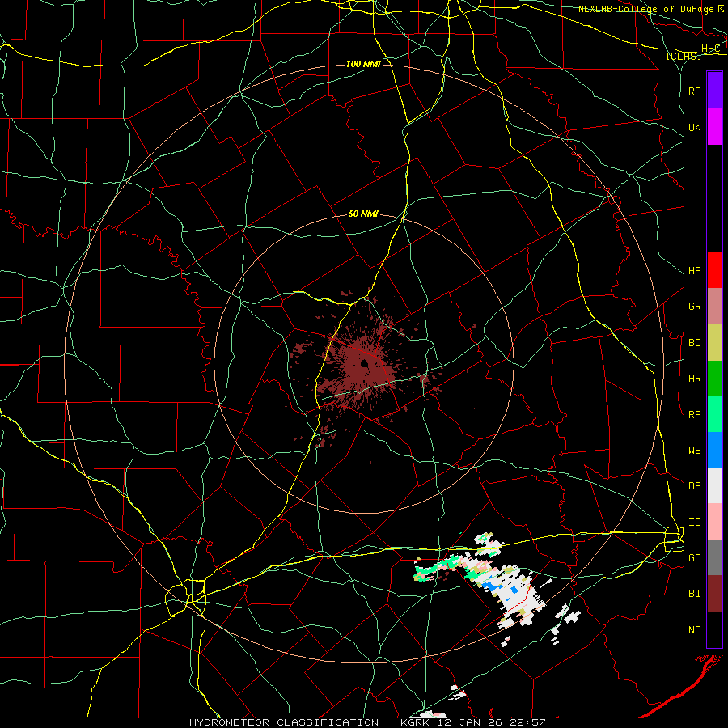Click the HHC product label
This screenshot has width=728, height=728.
point(710,49)
